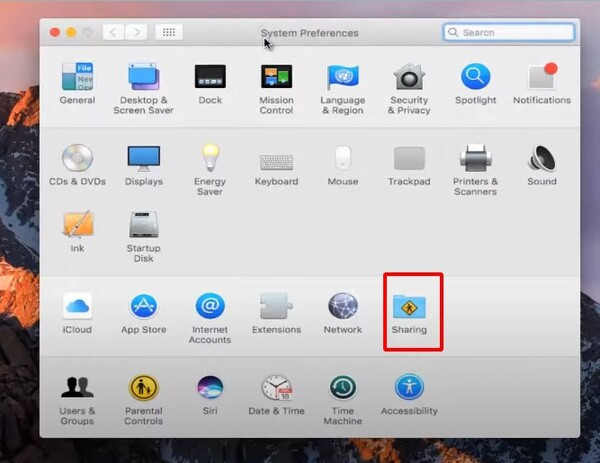This screenshot has height=463, width=600.
Task: Focus the Search field
Action: (509, 32)
